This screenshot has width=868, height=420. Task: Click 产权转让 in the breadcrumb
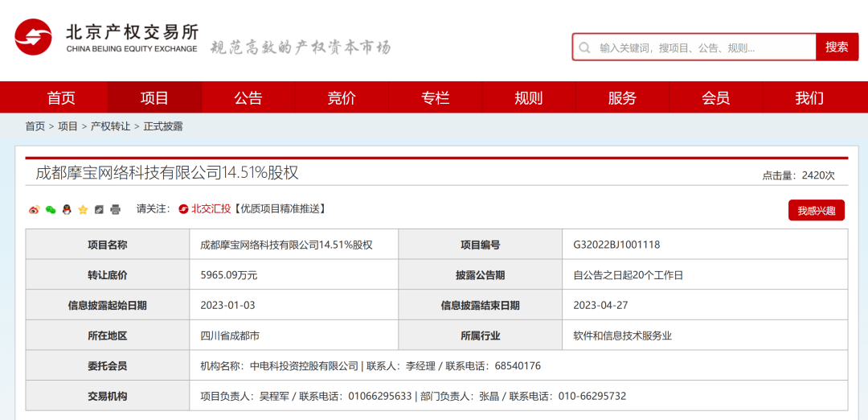pos(110,126)
